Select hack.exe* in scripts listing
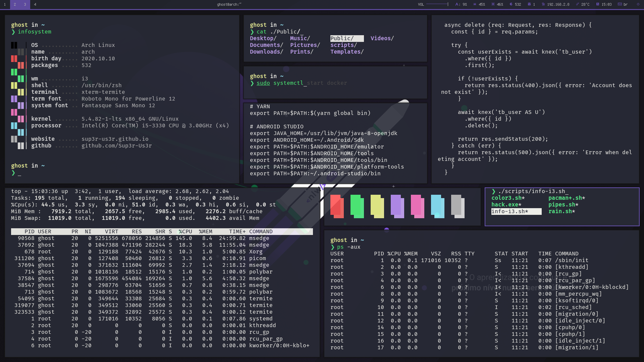644x362 pixels. point(506,205)
